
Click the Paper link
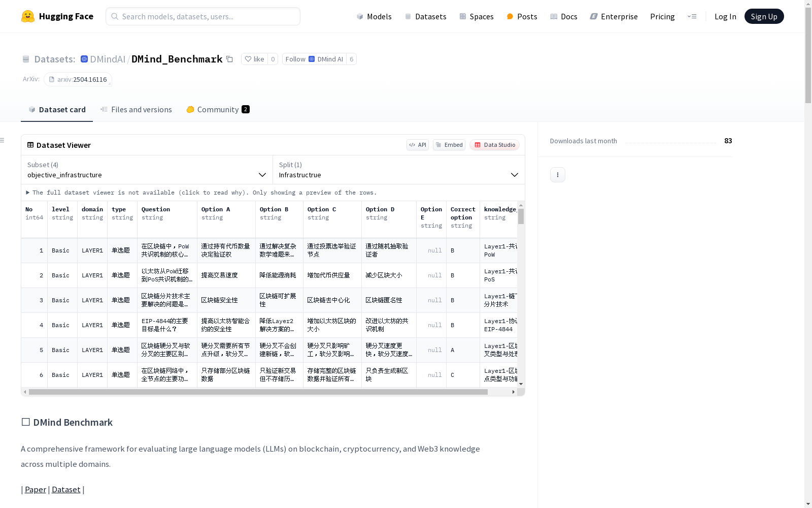click(x=36, y=489)
